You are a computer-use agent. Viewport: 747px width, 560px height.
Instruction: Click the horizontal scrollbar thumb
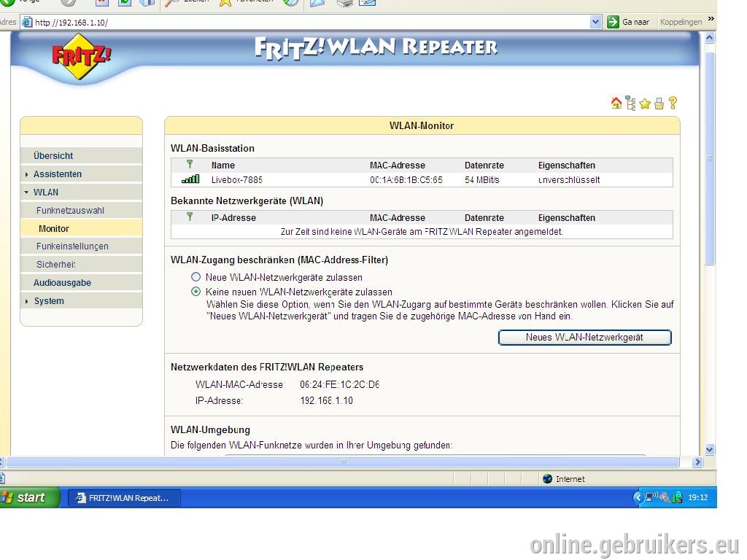(x=343, y=462)
